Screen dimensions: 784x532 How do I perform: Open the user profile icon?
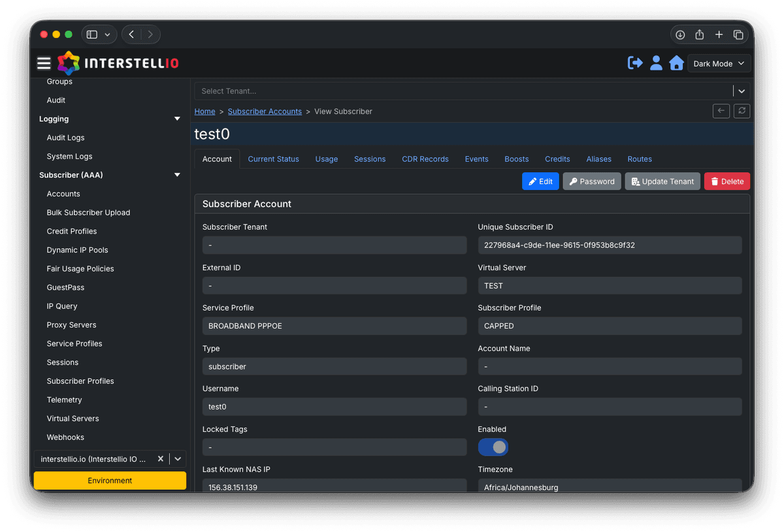656,63
